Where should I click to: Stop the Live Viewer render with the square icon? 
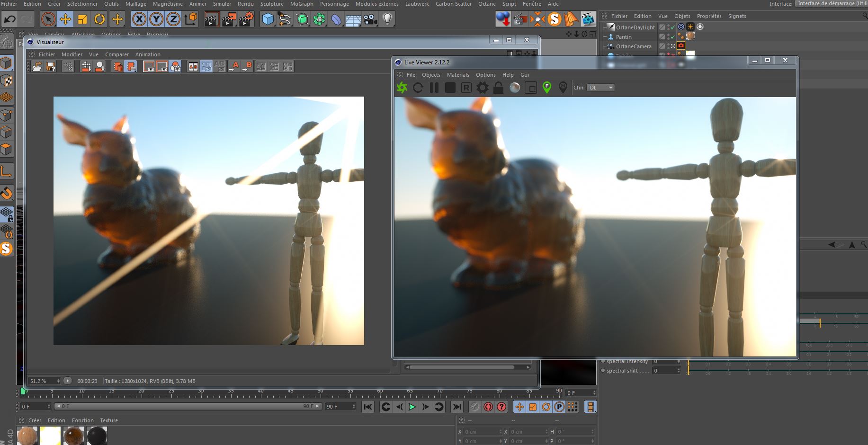450,88
